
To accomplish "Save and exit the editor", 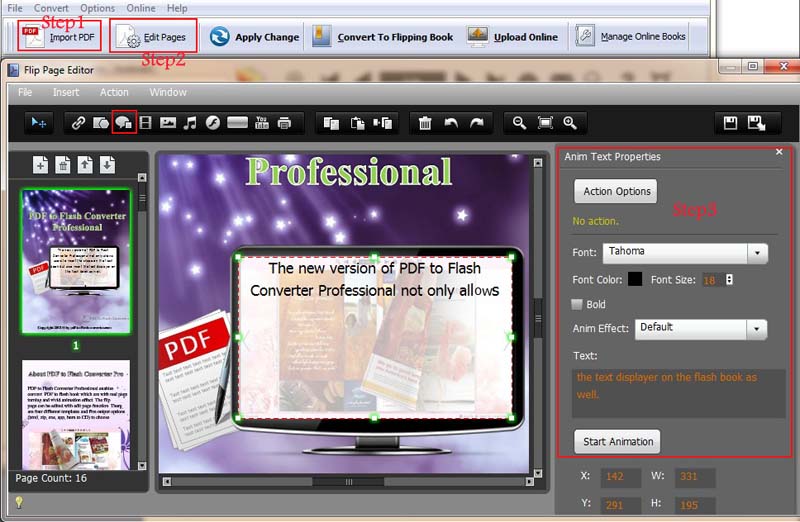I will pos(756,123).
